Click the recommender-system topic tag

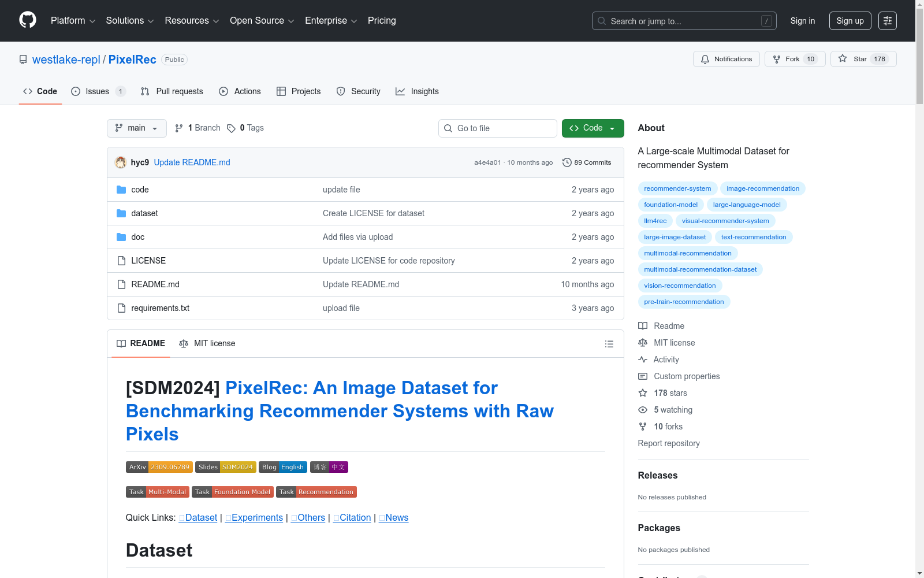coord(677,188)
